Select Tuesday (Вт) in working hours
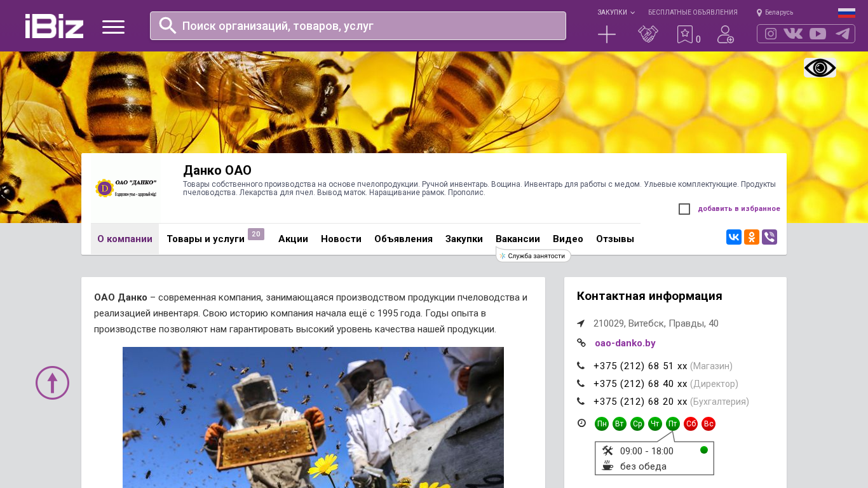This screenshot has width=868, height=488. (x=620, y=424)
